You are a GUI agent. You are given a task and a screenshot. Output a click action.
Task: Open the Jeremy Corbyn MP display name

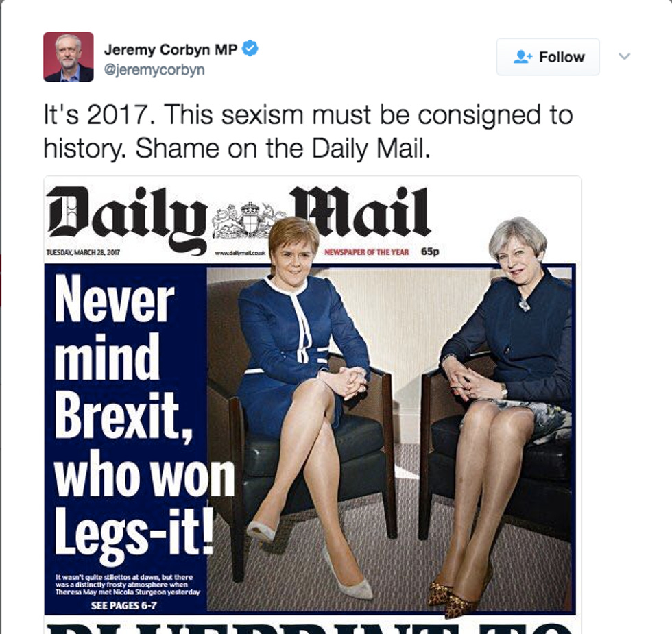coord(171,49)
